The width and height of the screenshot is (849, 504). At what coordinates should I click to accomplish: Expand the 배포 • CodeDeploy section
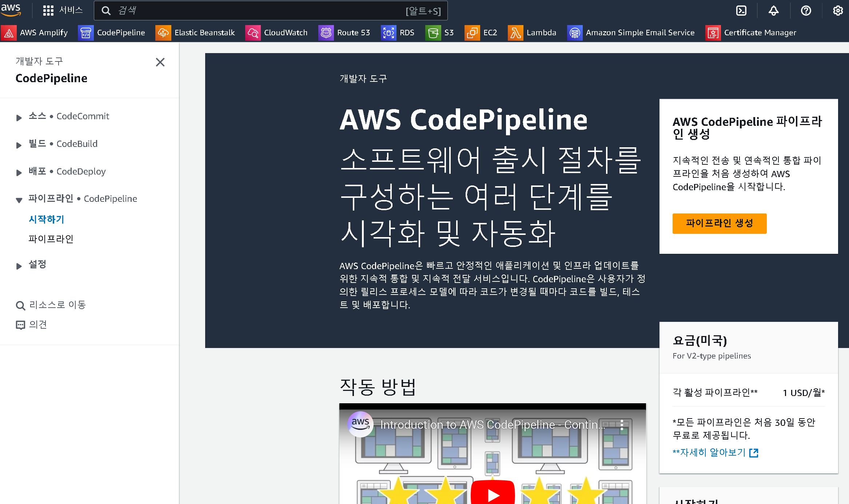click(19, 173)
